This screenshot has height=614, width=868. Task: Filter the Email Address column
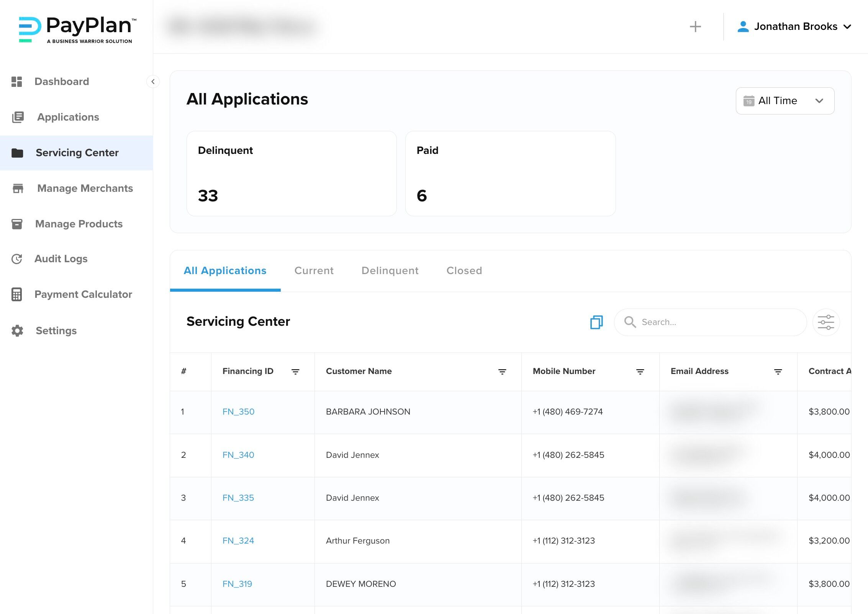778,372
